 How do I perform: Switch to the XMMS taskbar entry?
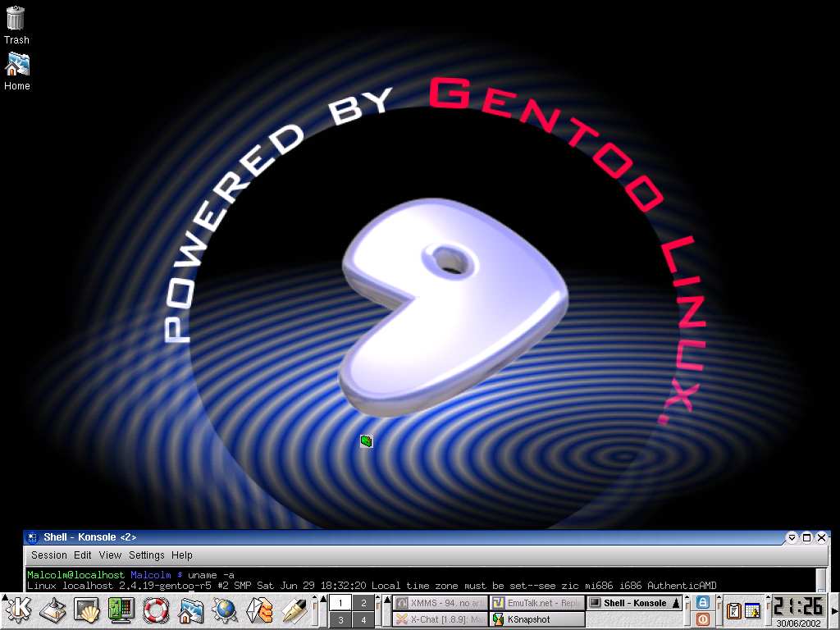click(441, 603)
